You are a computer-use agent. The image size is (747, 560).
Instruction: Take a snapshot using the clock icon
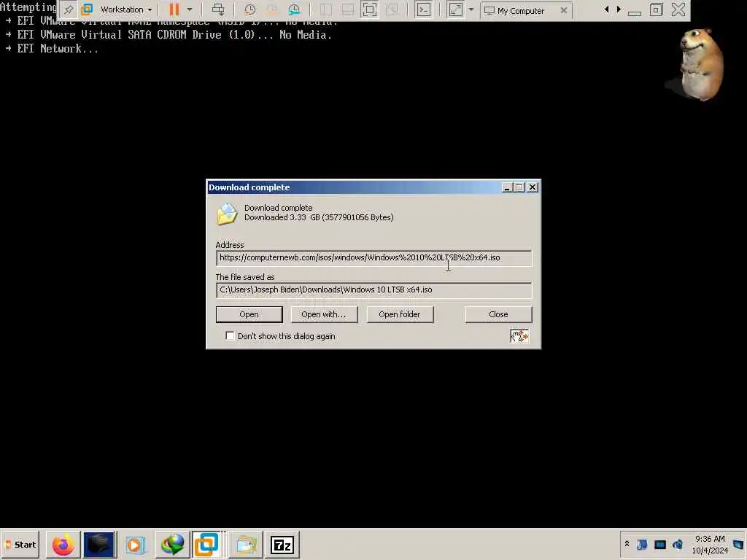pyautogui.click(x=249, y=9)
